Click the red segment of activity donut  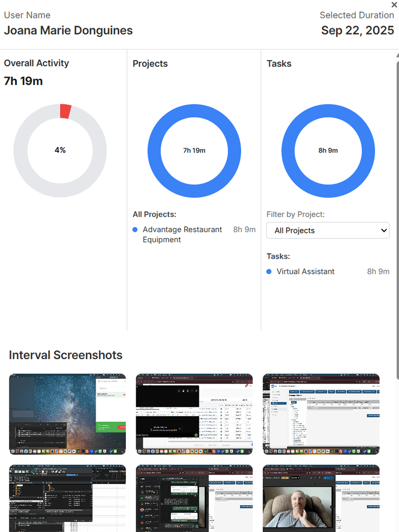tap(65, 111)
